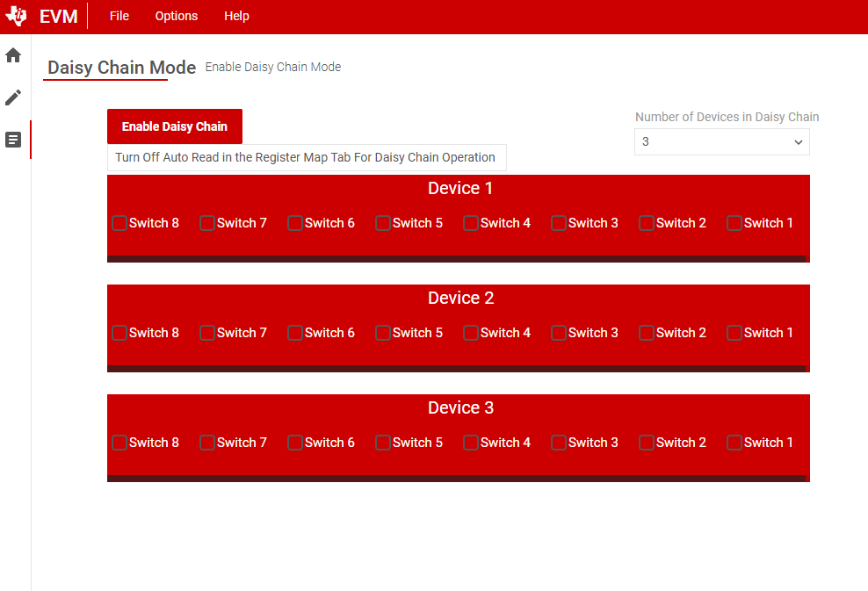
Task: Select Switch 2 checkbox in Device 1
Action: click(647, 223)
